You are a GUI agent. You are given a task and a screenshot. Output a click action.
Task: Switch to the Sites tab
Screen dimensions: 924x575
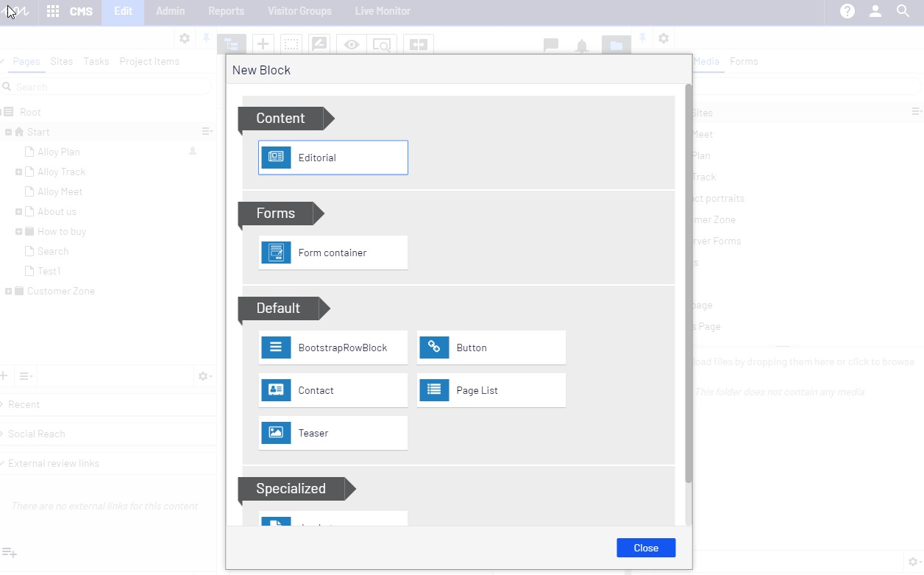tap(62, 61)
